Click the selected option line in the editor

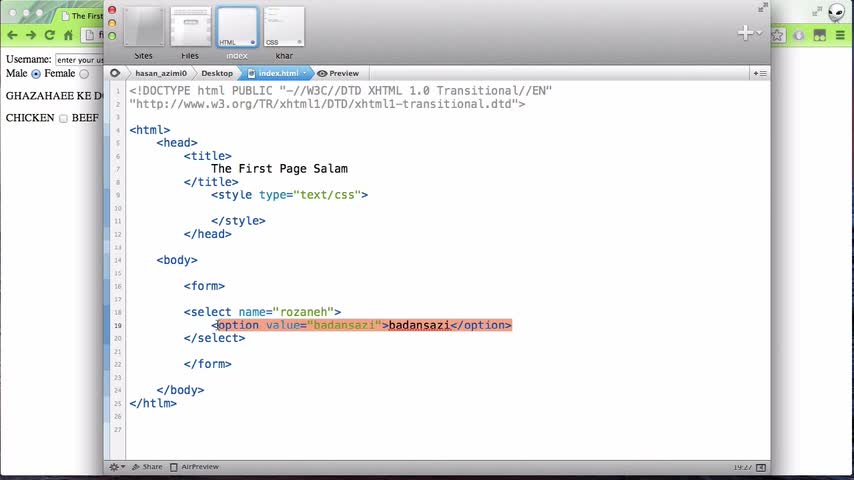(x=362, y=325)
